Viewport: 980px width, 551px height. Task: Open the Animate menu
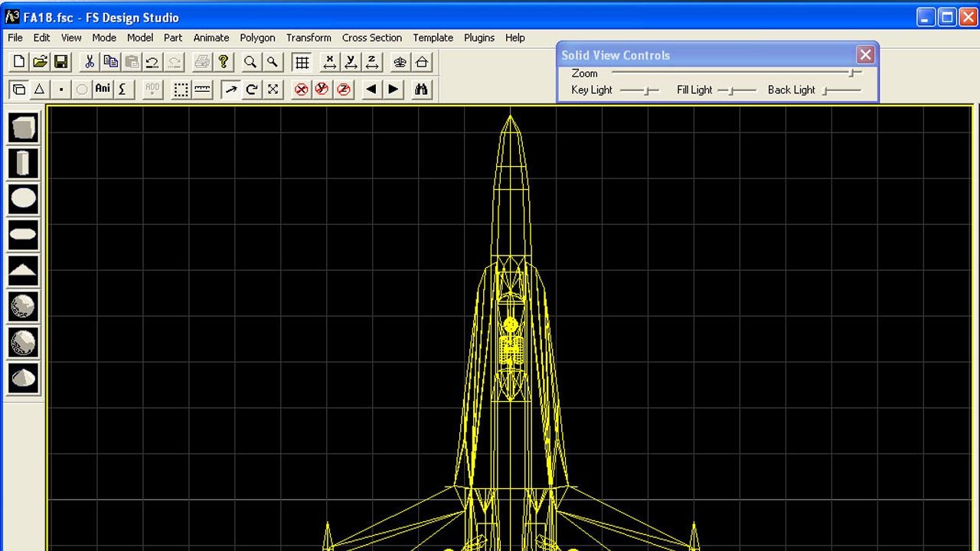point(211,37)
